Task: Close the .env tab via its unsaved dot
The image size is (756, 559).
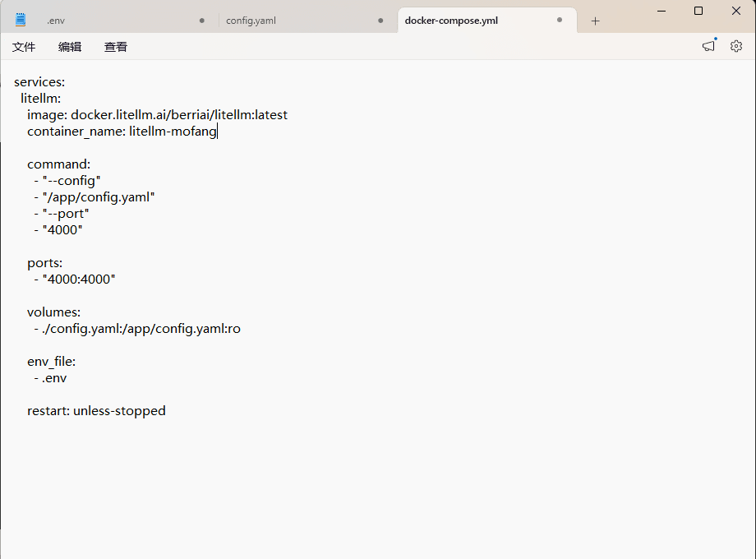Action: tap(202, 21)
